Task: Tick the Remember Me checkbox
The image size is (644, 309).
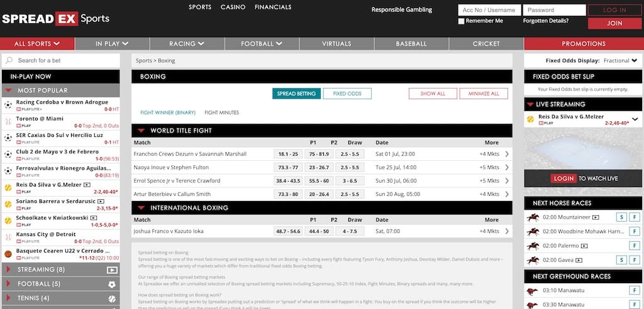Action: point(461,21)
